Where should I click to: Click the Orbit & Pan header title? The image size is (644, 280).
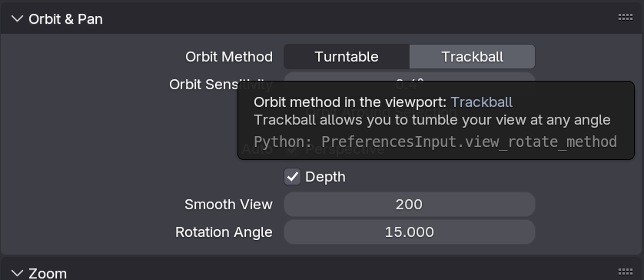click(65, 19)
